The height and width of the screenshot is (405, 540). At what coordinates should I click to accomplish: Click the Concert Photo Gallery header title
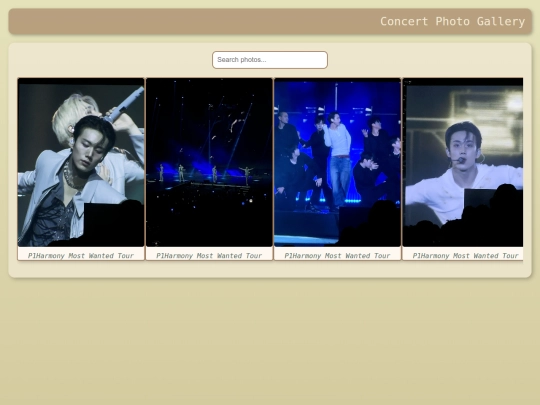[453, 21]
